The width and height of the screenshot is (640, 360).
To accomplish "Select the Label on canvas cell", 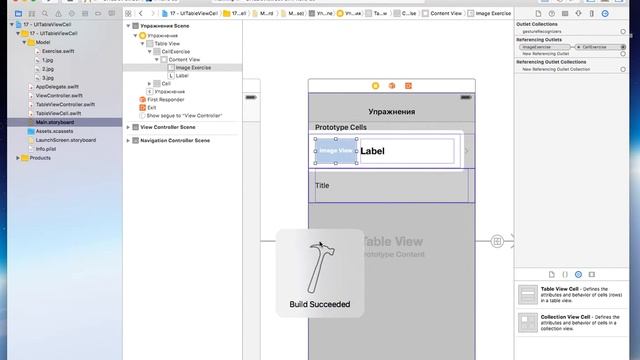I will point(407,151).
